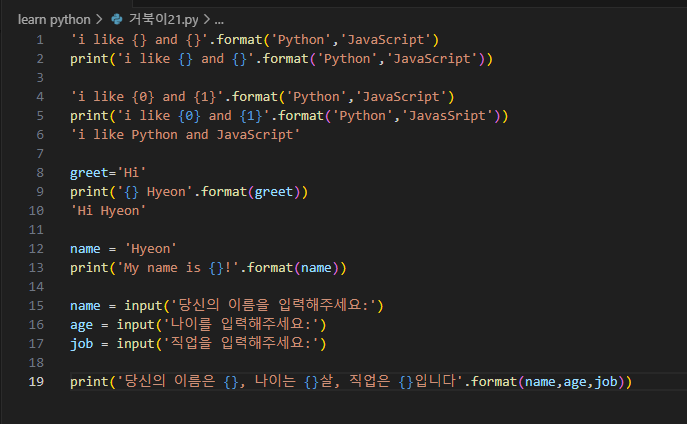This screenshot has height=424, width=687.
Task: Click line number 6 in gutter
Action: coord(40,135)
